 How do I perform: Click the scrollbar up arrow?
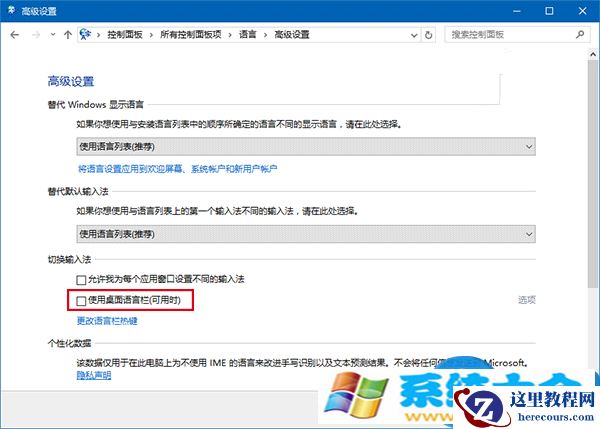point(593,55)
